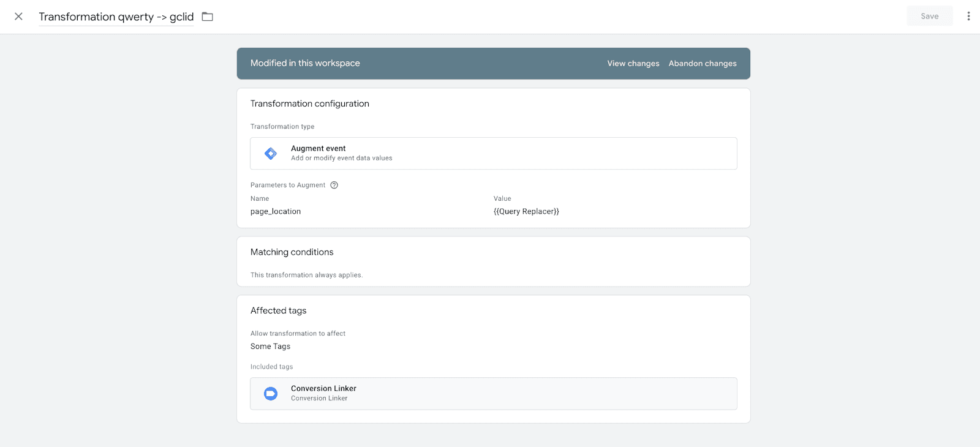This screenshot has height=447, width=980.
Task: Open the three-dot more options menu
Action: pos(968,17)
